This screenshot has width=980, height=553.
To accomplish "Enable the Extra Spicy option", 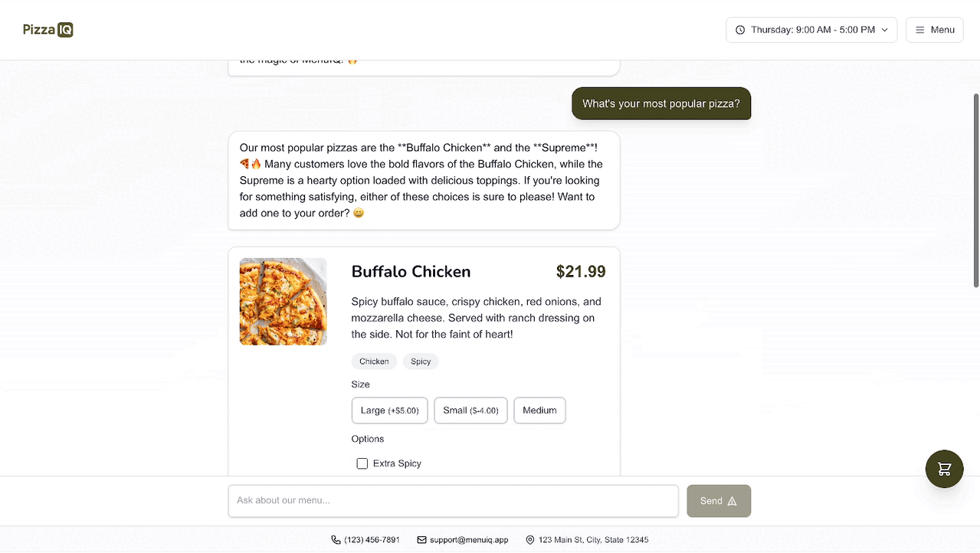I will point(362,463).
